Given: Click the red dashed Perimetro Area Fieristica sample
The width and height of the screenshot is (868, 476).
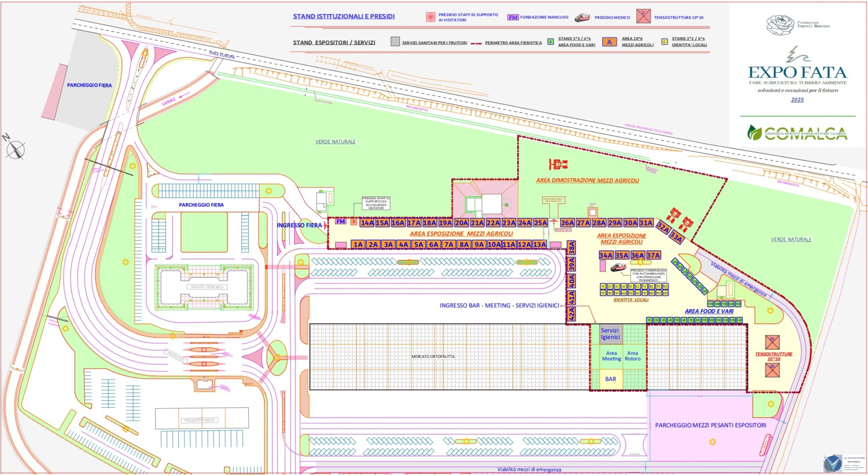Looking at the screenshot, I should click(476, 43).
